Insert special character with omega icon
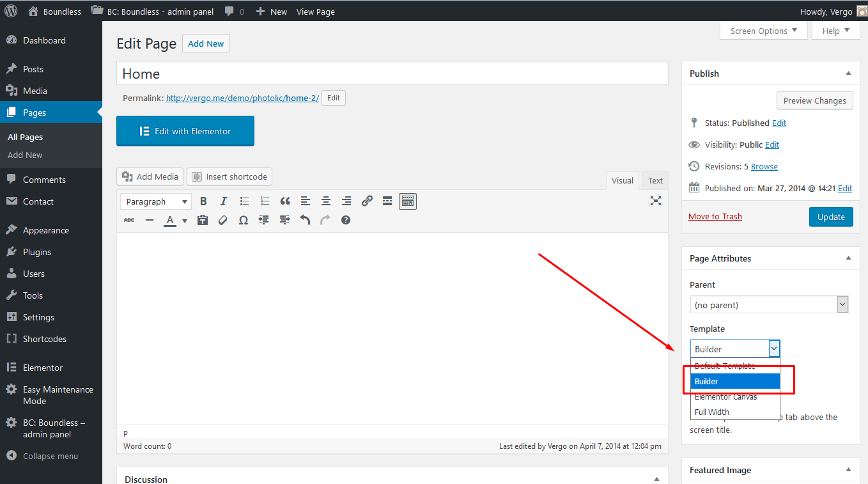 click(x=243, y=220)
